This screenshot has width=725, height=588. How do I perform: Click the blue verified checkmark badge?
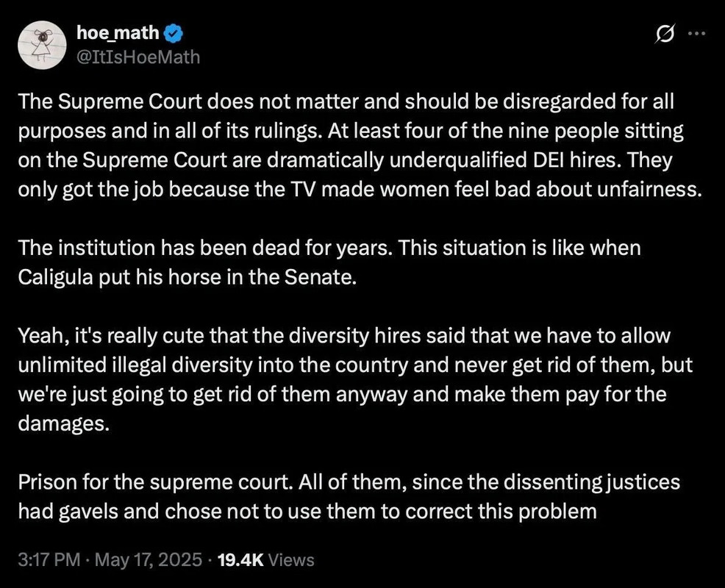174,33
